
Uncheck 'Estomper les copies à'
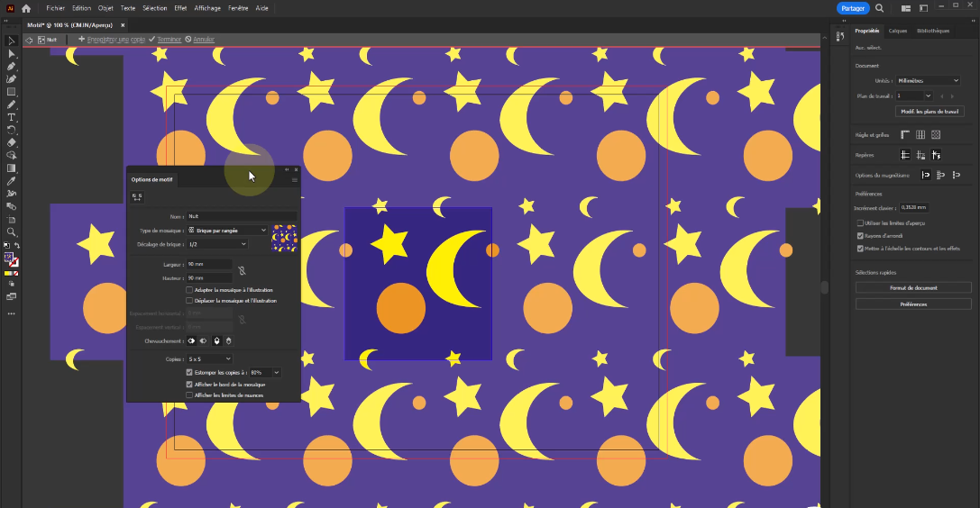click(x=189, y=372)
